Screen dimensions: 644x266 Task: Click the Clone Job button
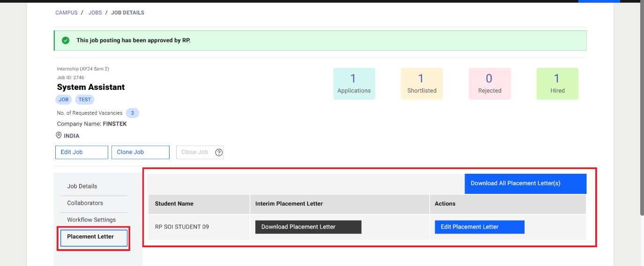pyautogui.click(x=140, y=152)
